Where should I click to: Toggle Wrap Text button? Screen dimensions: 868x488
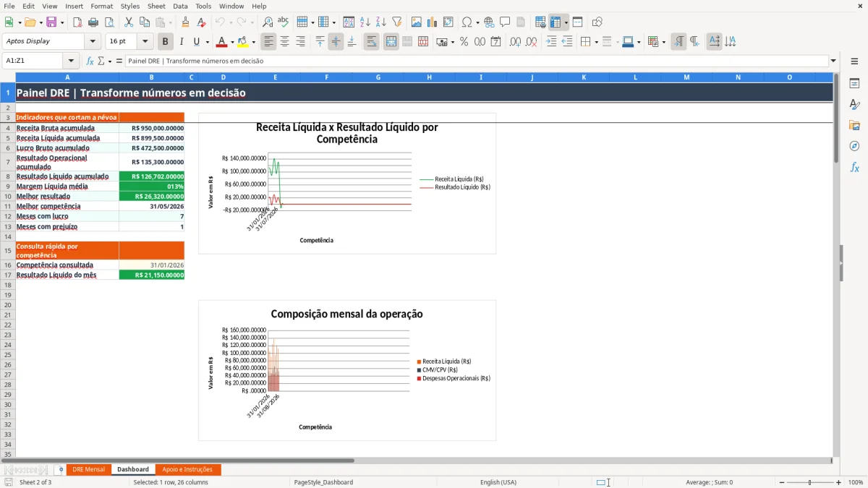(x=372, y=42)
